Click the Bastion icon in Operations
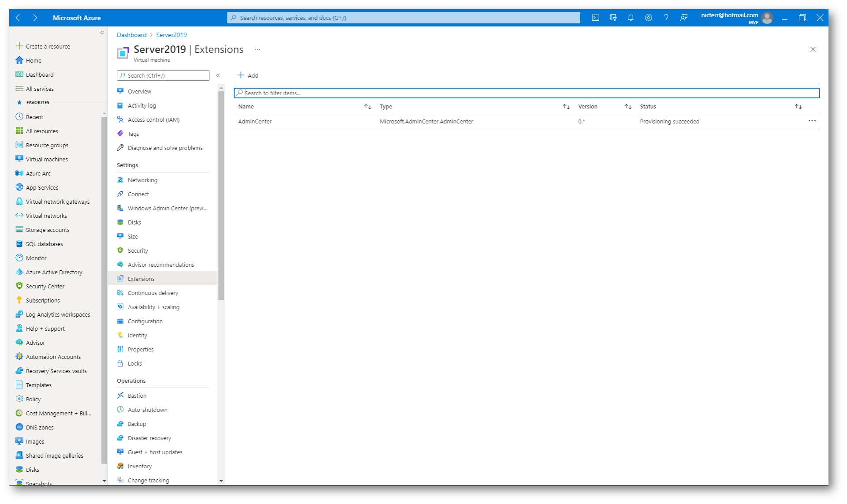847x504 pixels. [x=120, y=395]
